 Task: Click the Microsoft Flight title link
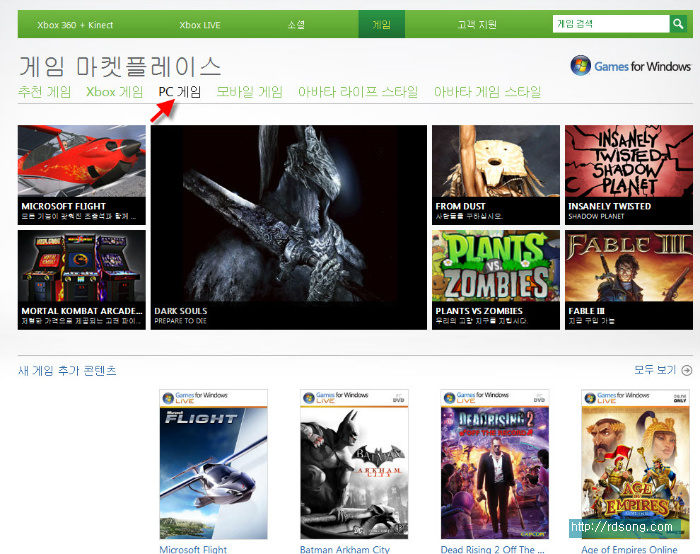(x=193, y=548)
